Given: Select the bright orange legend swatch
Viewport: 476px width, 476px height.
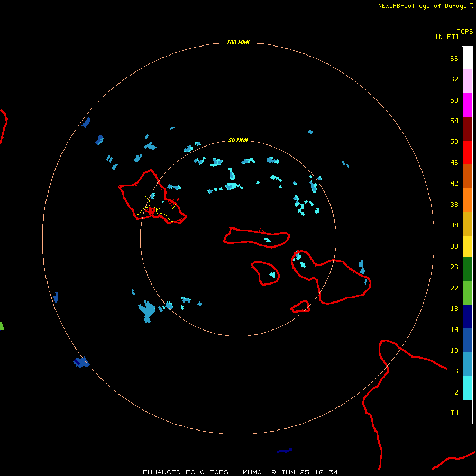Looking at the screenshot, I should [467, 200].
